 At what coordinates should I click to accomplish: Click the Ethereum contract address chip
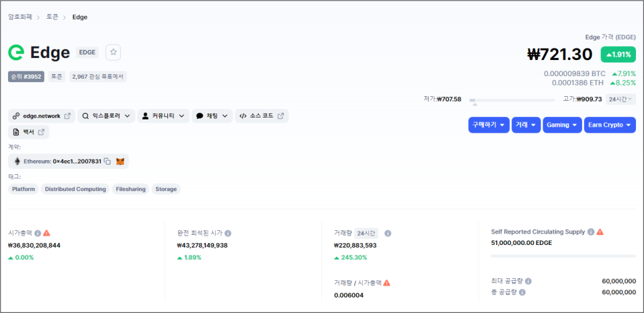click(x=68, y=162)
